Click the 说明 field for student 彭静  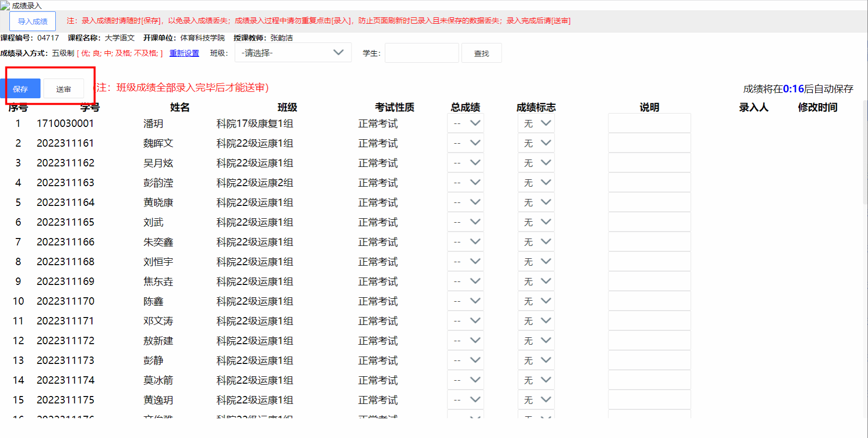[x=649, y=360]
